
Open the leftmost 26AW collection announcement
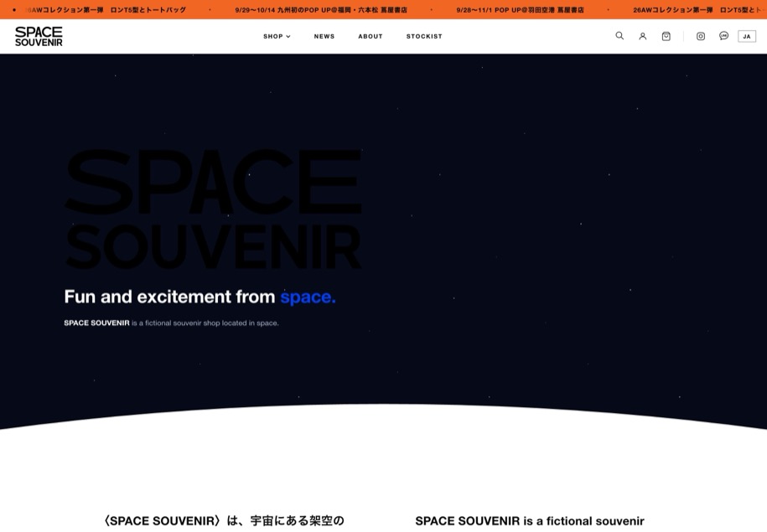point(105,10)
